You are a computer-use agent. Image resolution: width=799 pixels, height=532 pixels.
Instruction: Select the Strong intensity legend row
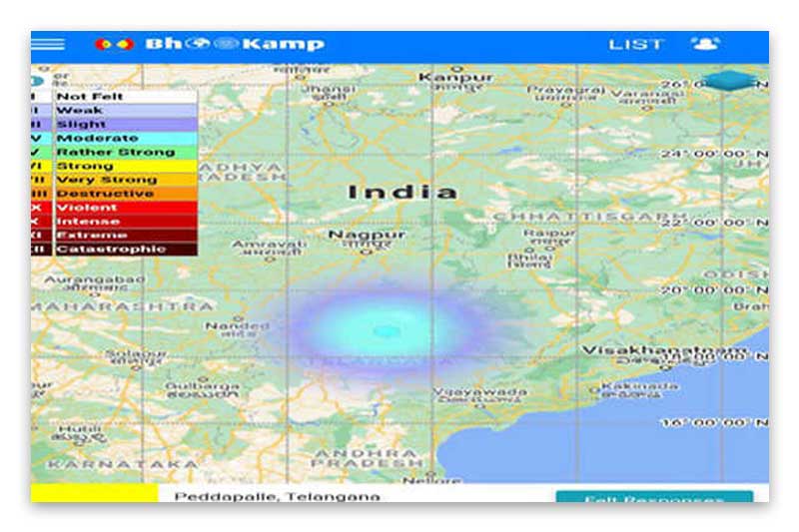pos(114,166)
